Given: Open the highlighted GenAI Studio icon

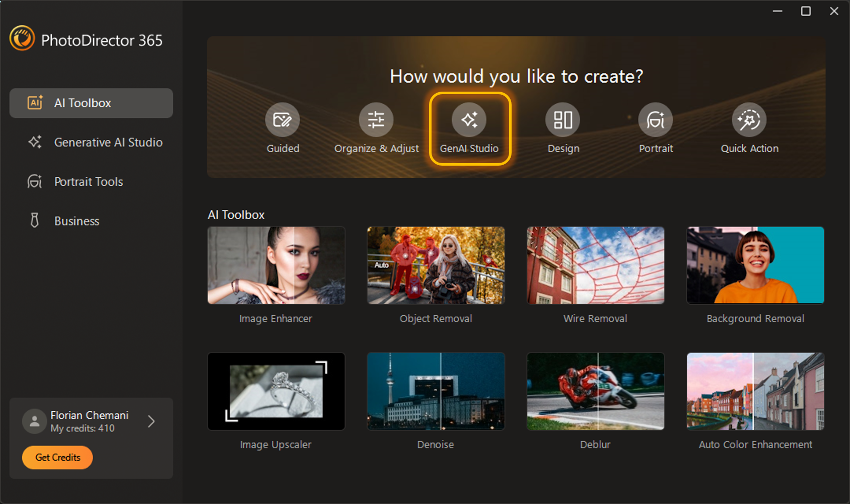Looking at the screenshot, I should pyautogui.click(x=469, y=120).
